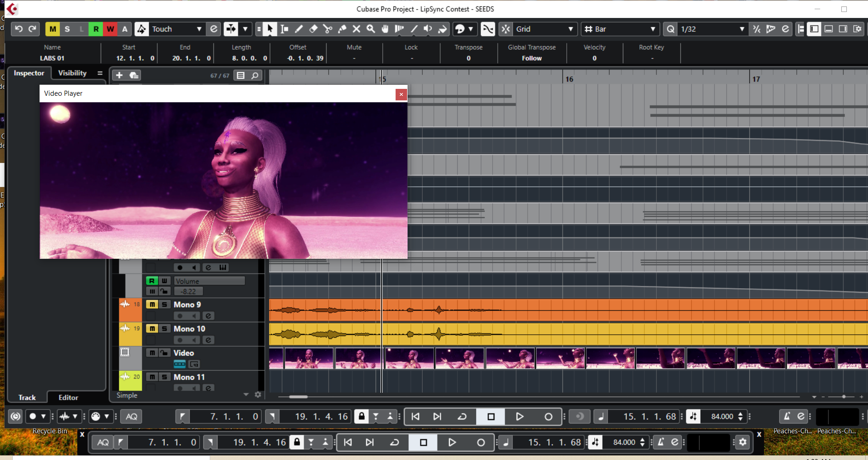Open track presets cloud icon
The width and height of the screenshot is (868, 460).
134,75
